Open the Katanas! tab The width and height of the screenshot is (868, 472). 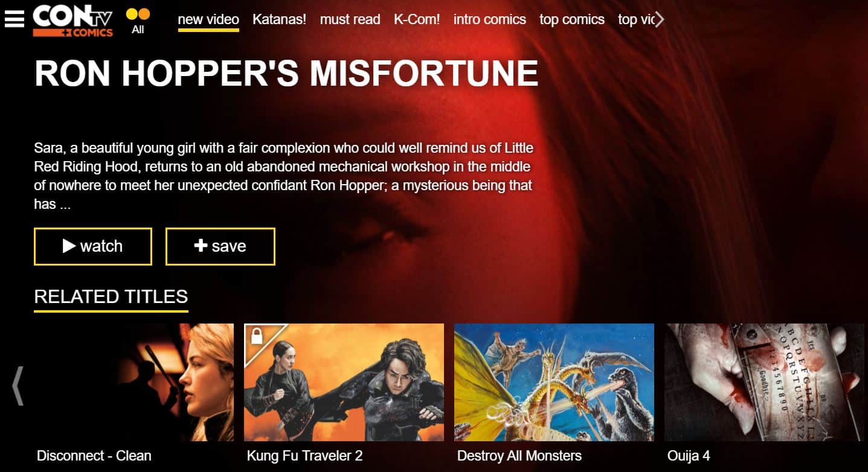(279, 19)
